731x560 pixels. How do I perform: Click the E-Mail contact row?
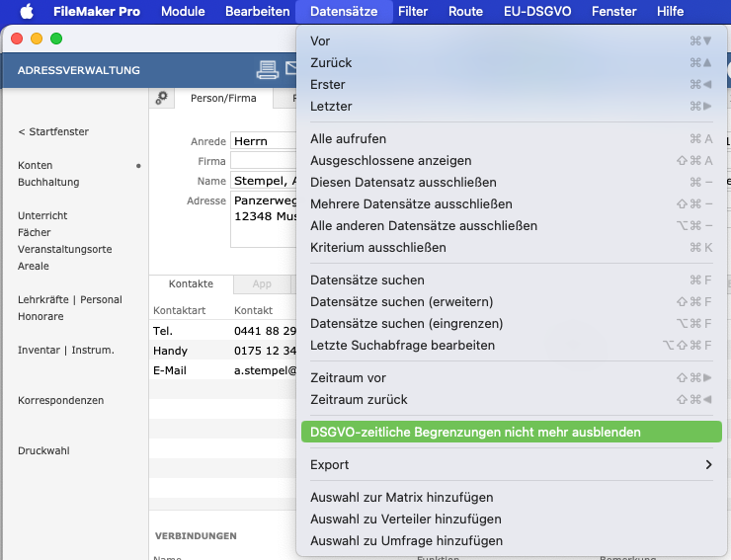[223, 370]
